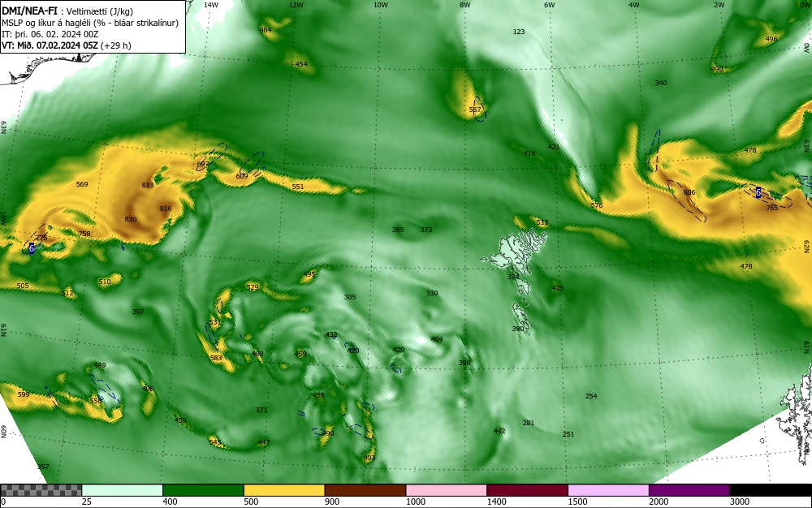This screenshot has height=508, width=812.
Task: Click the '545' CAPE value
Action: [215, 443]
